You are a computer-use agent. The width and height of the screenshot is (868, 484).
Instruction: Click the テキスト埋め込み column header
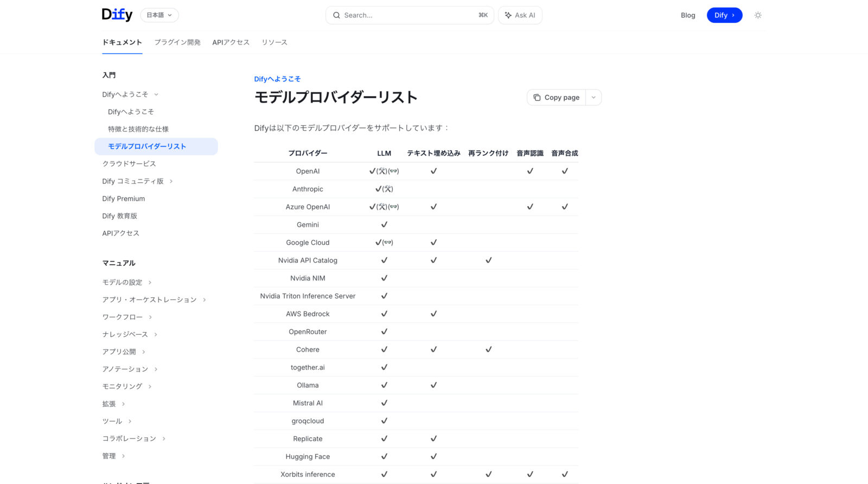433,153
